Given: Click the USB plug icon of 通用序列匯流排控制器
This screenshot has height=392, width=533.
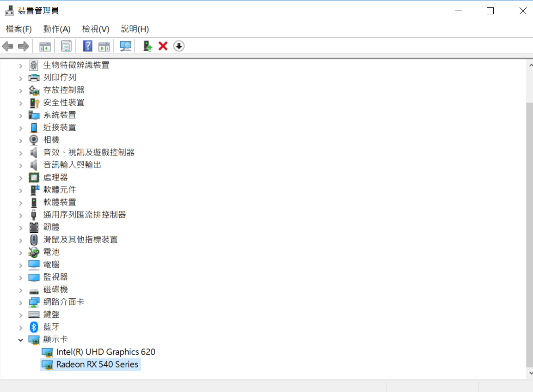Looking at the screenshot, I should [x=34, y=215].
